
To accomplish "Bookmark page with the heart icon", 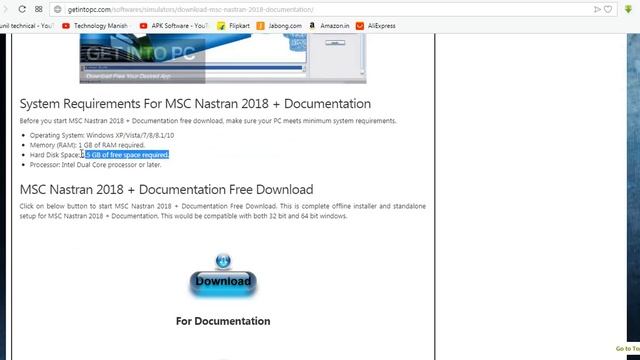I will coord(608,9).
